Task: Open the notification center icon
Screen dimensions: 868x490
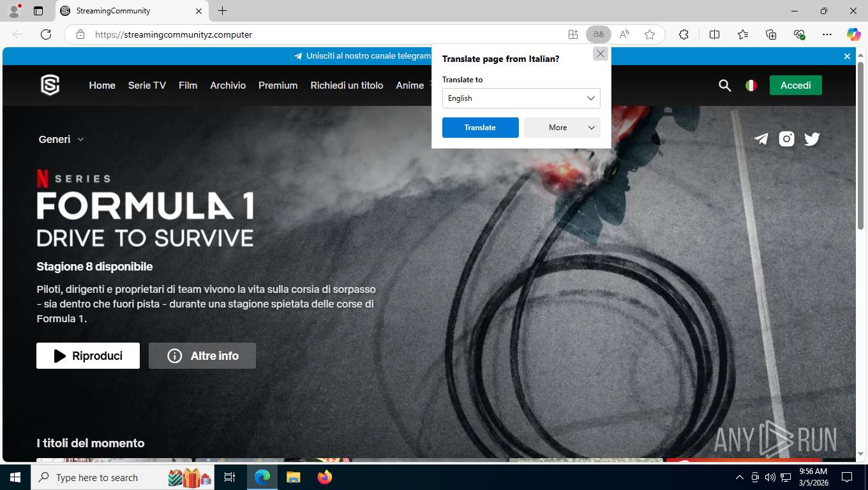Action: point(847,477)
